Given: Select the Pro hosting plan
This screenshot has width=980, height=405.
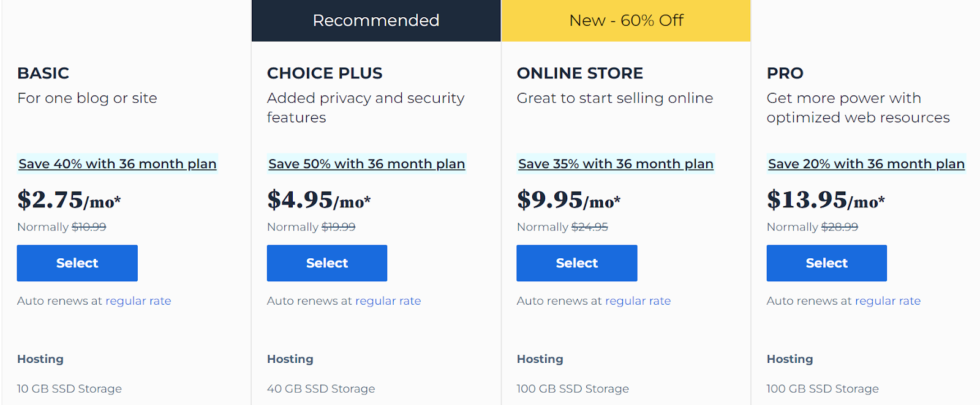Looking at the screenshot, I should [x=827, y=263].
